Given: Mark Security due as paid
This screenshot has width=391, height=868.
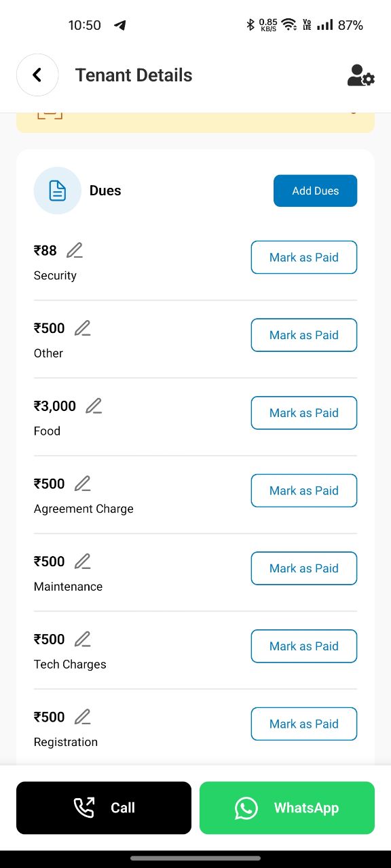Looking at the screenshot, I should tap(304, 257).
